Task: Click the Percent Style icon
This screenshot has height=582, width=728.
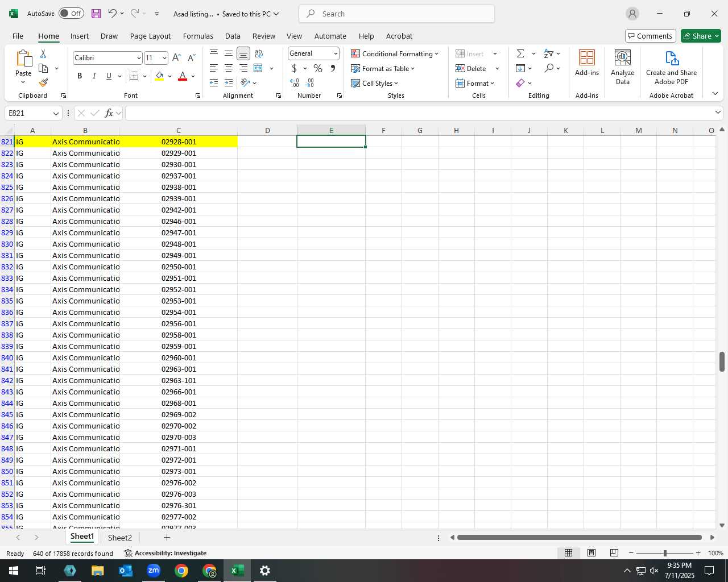Action: pos(318,68)
